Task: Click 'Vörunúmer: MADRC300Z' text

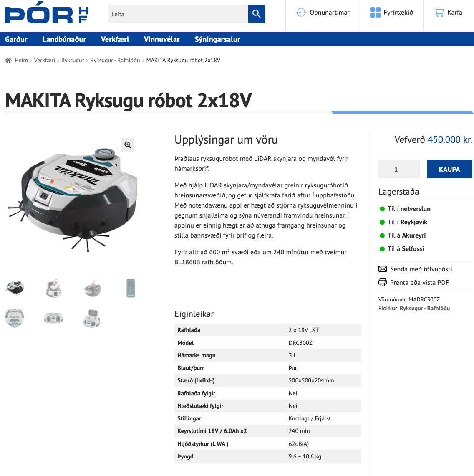Action: 409,299
